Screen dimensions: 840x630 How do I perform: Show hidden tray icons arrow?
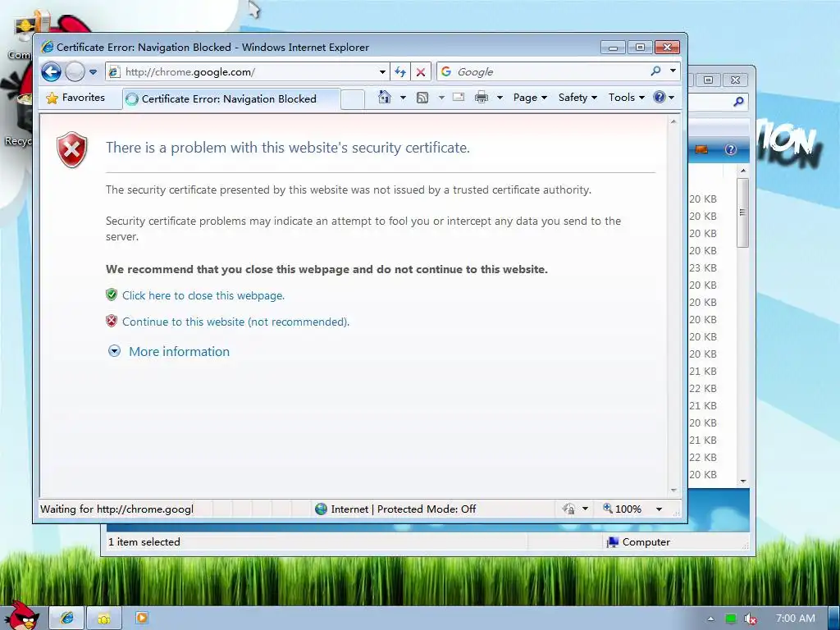(711, 619)
